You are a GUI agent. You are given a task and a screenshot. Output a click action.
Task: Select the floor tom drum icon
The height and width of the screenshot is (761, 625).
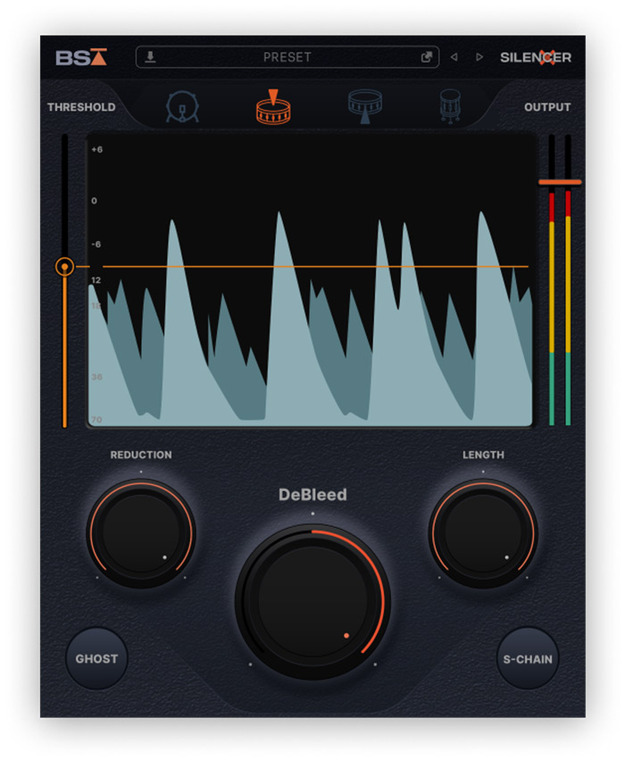(x=451, y=107)
